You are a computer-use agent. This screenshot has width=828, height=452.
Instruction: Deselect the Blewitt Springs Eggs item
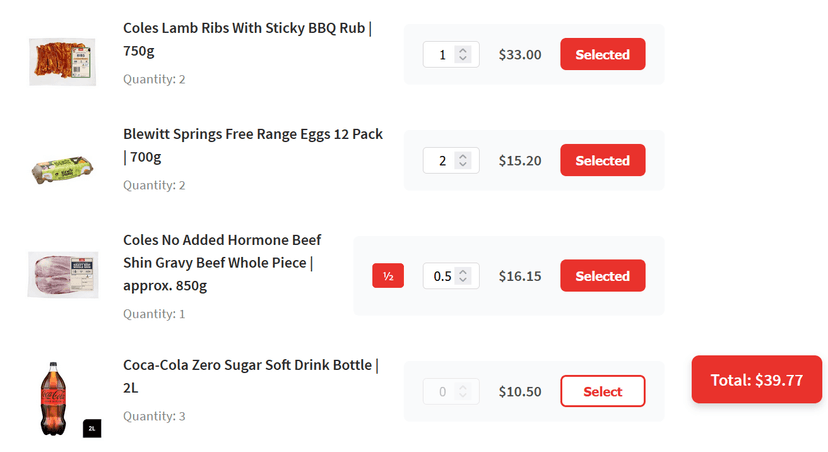click(x=602, y=161)
